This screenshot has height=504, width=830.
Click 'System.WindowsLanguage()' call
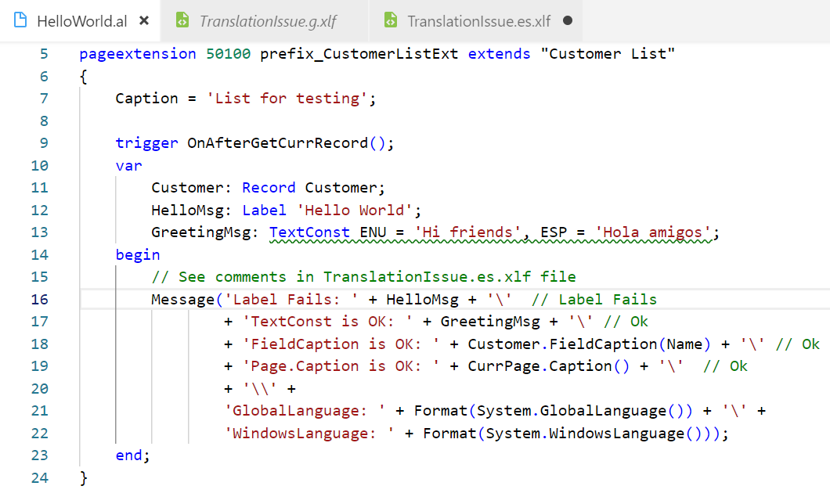(x=594, y=434)
